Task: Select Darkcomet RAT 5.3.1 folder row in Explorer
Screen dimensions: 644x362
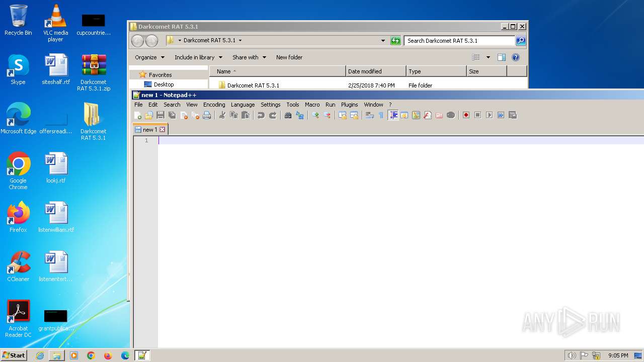Action: (x=368, y=85)
